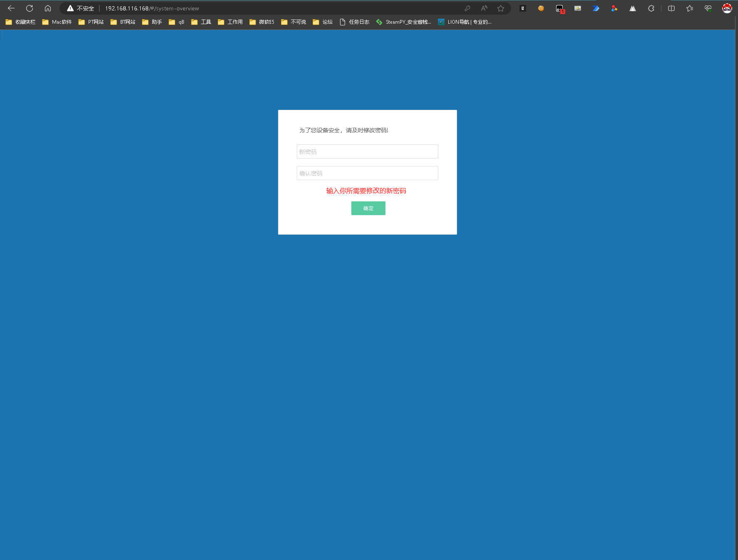Open the 任务日志 bookmark
This screenshot has width=738, height=560.
355,22
